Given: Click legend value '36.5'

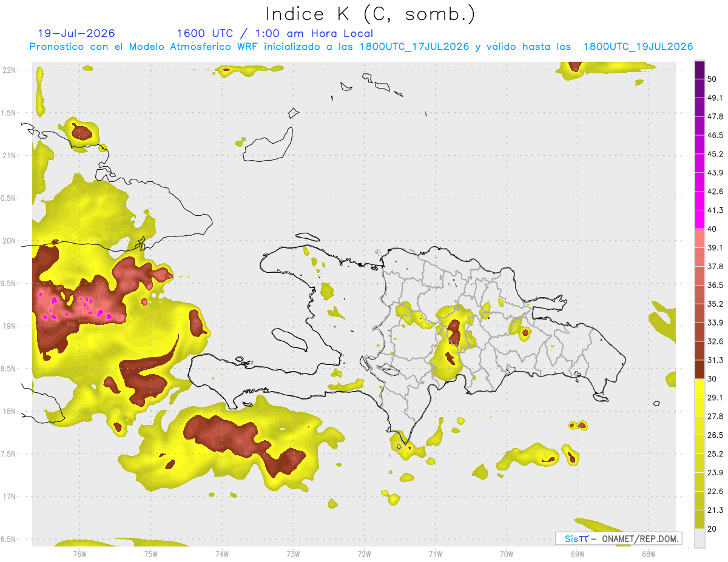Looking at the screenshot, I should pyautogui.click(x=715, y=285).
